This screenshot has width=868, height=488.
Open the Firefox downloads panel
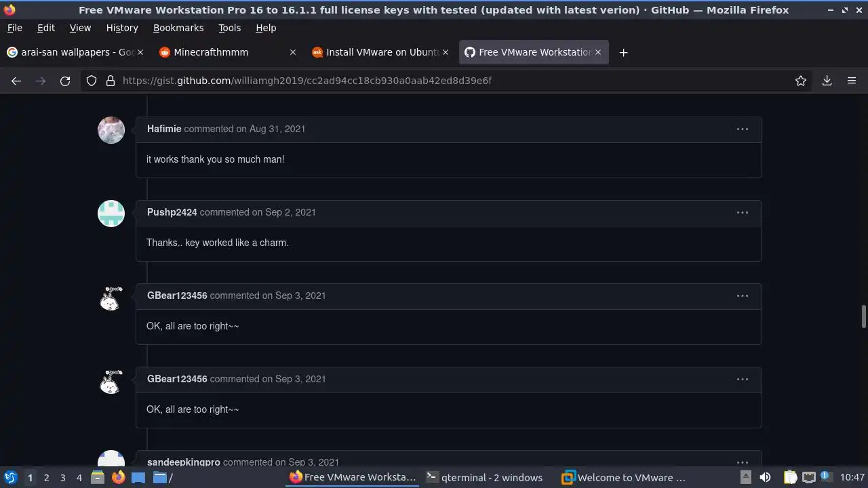pos(827,81)
